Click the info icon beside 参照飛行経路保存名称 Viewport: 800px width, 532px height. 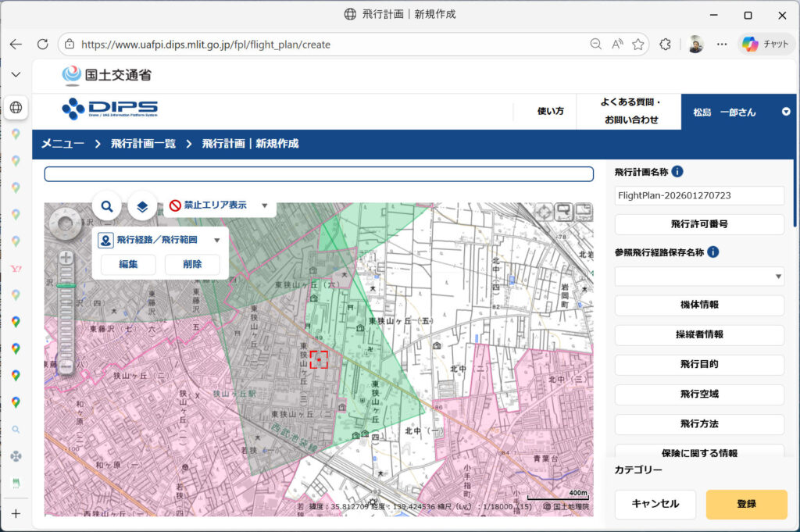pos(713,252)
